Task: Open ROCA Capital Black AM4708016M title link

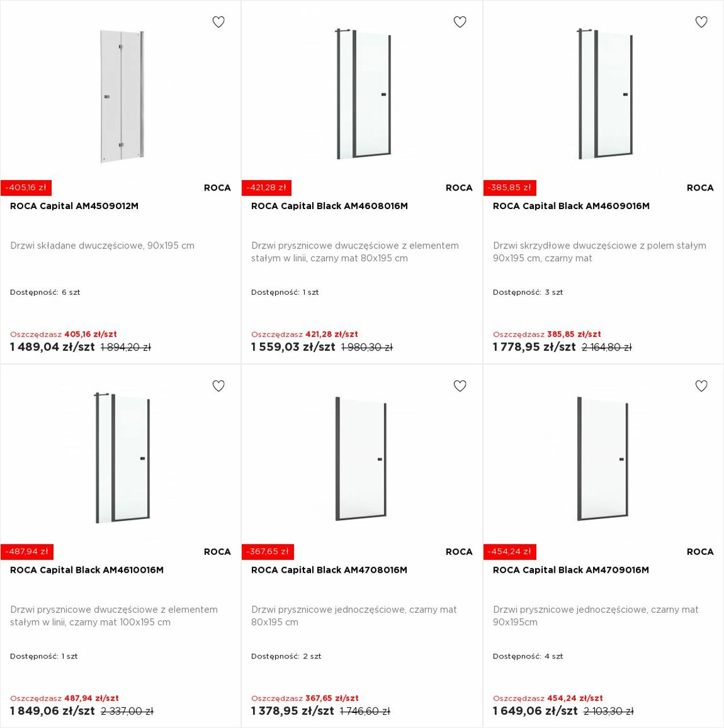Action: point(329,570)
